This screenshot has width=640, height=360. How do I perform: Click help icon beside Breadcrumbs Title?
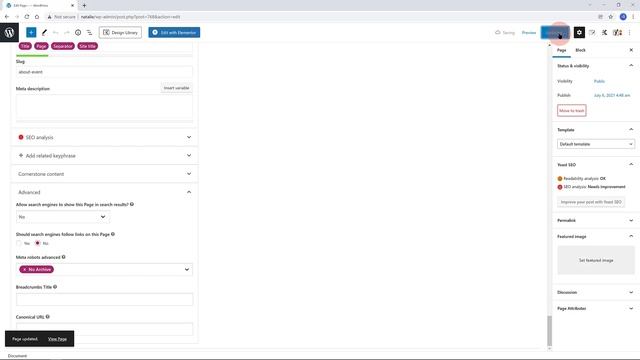[55, 287]
